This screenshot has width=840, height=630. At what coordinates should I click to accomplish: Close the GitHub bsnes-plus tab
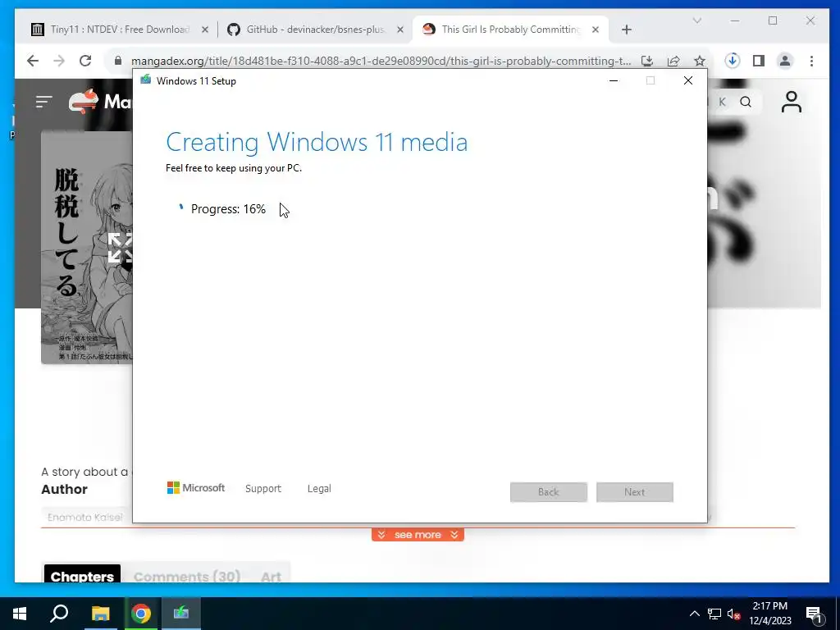point(399,30)
